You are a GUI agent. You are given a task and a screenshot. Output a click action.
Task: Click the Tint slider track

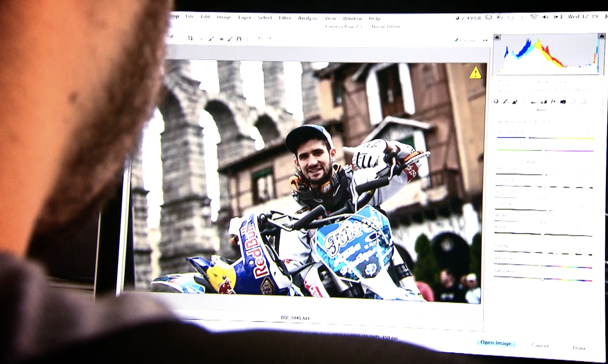(545, 150)
